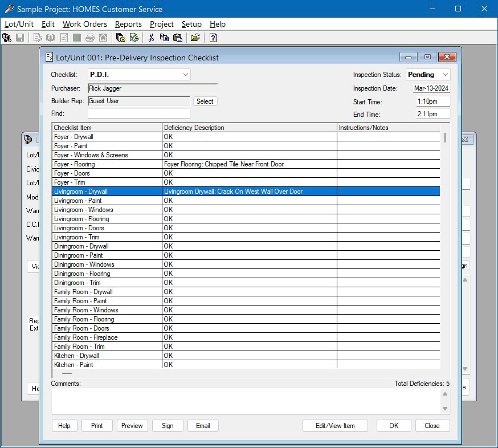Viewport: 498px width, 448px height.
Task: Click the open book toolbar icon
Action: [x=51, y=38]
